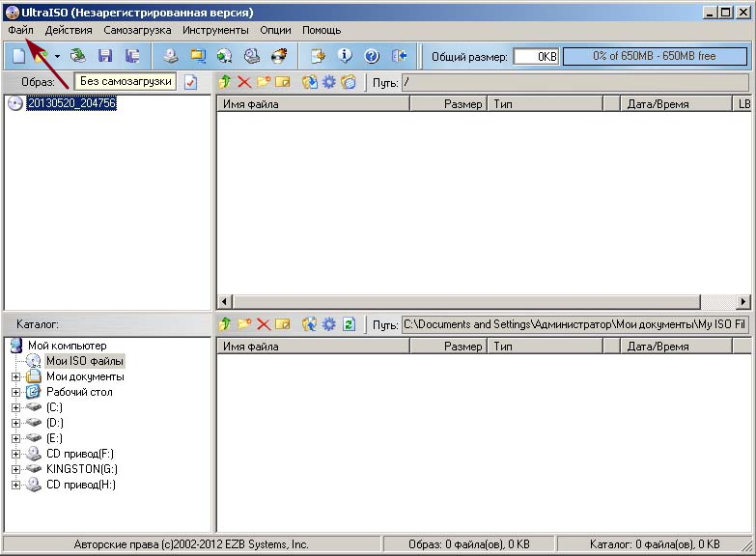The height and width of the screenshot is (556, 756).
Task: Click the Information toolbar icon
Action: (345, 56)
